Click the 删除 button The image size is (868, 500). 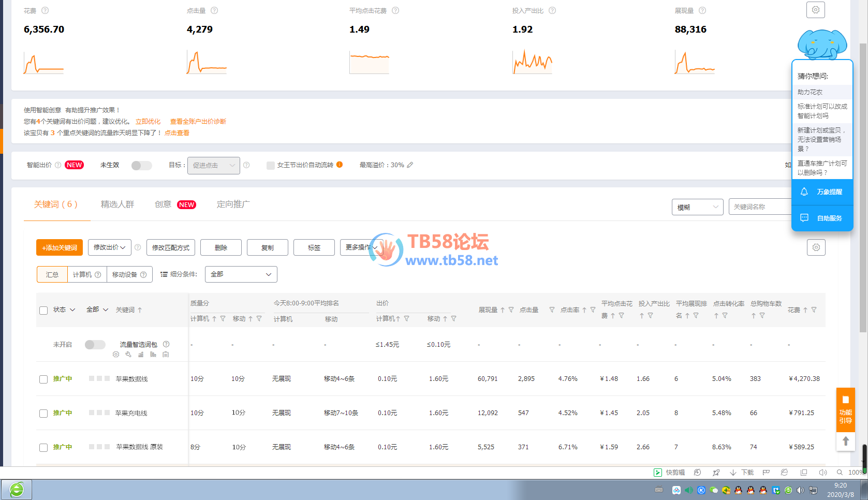(221, 247)
